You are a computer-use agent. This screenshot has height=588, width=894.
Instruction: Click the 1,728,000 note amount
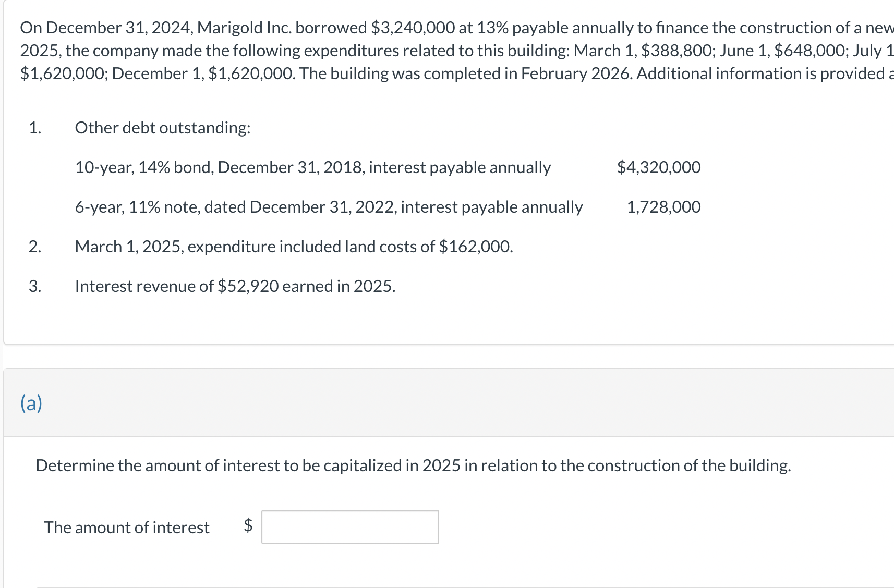click(x=663, y=207)
